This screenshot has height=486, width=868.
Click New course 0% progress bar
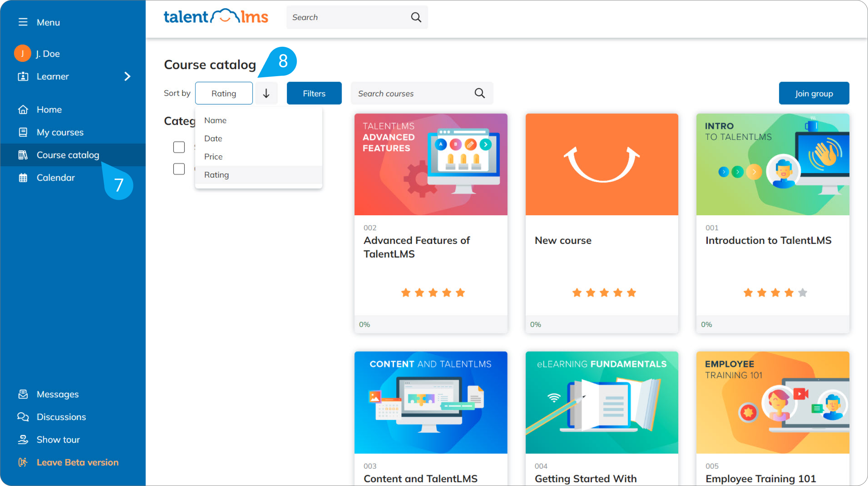click(x=602, y=324)
